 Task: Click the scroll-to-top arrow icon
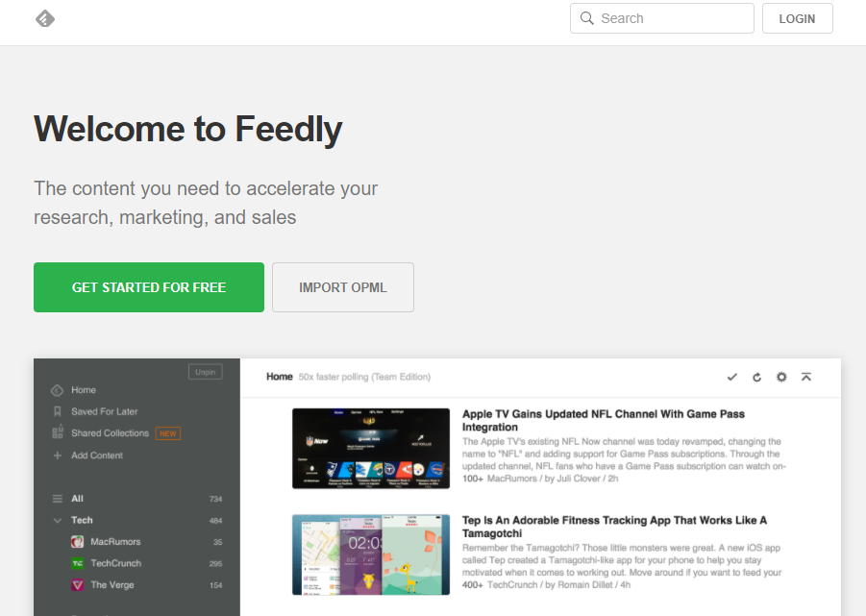[806, 377]
